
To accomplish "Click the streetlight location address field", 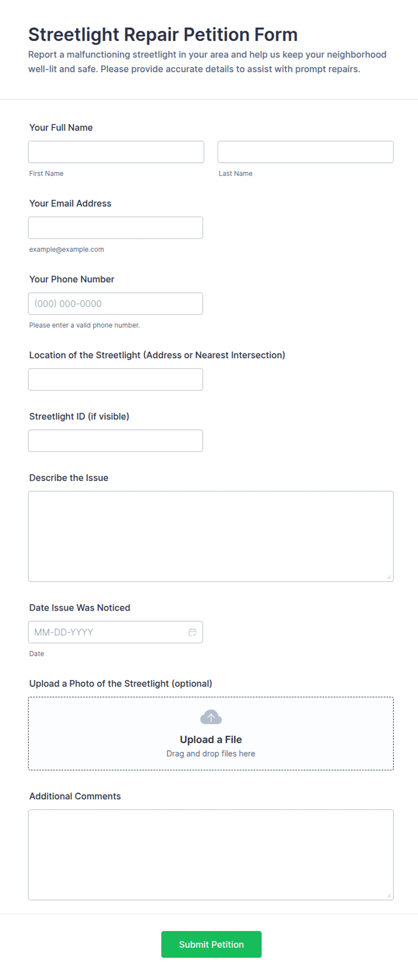I will pos(116,380).
